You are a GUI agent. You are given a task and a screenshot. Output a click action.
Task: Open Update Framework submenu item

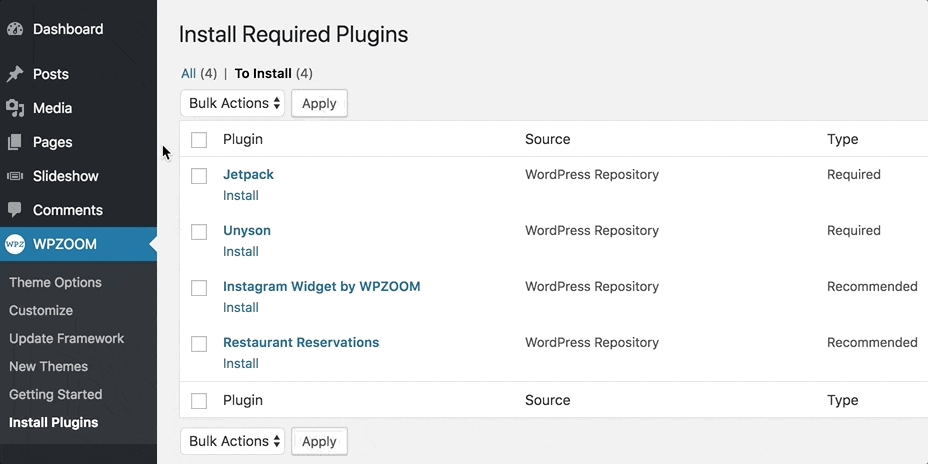tap(66, 339)
